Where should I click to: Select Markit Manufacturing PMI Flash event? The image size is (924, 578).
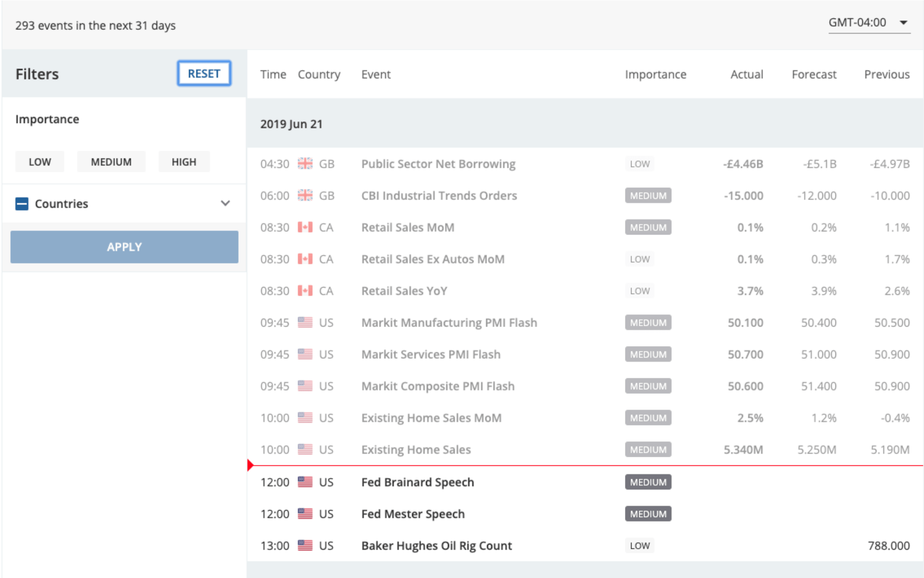[449, 322]
